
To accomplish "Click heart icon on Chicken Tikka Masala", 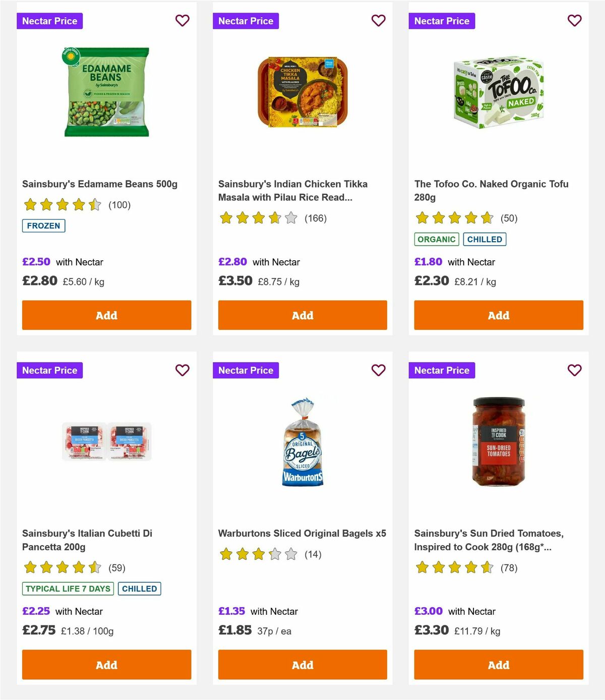I will pyautogui.click(x=378, y=21).
